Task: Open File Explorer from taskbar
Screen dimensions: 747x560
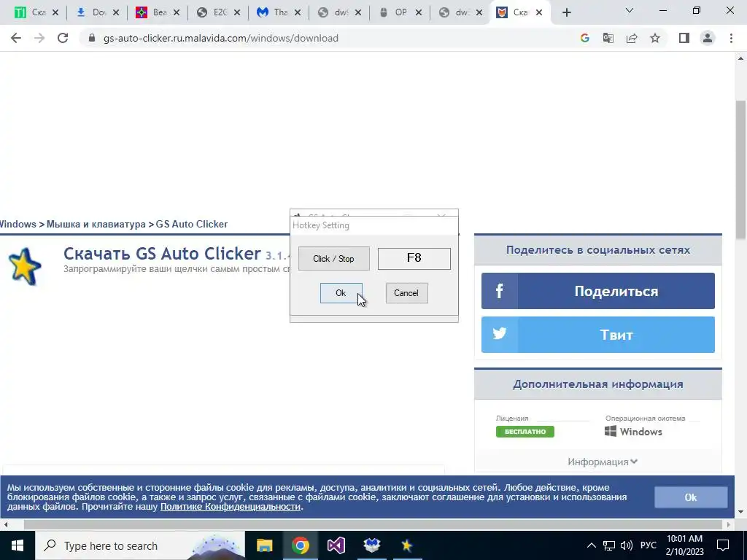Action: (264, 545)
